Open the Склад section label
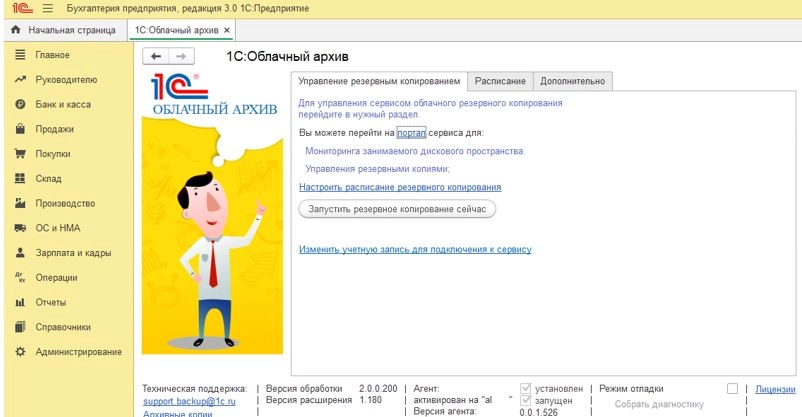This screenshot has height=417, width=802. tap(49, 179)
